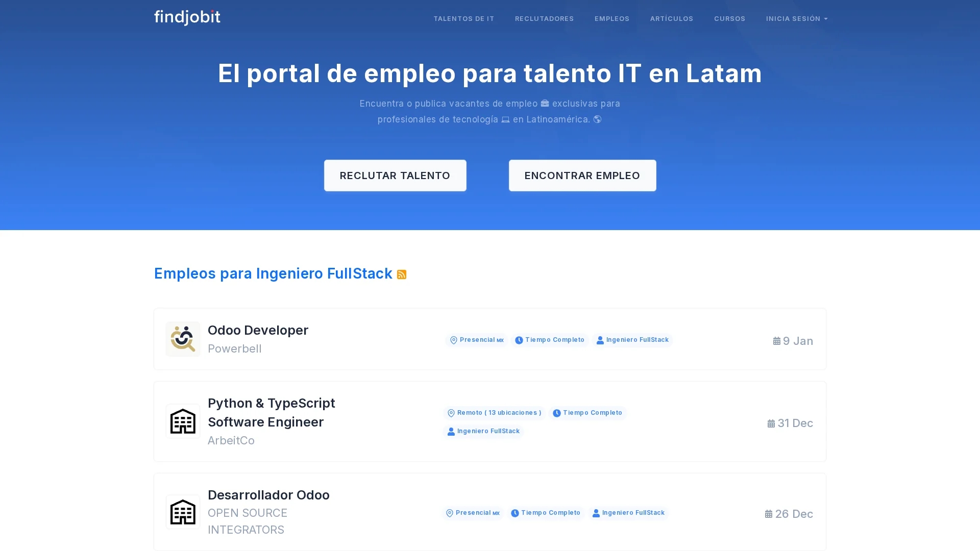
Task: Open Python & TypeScript Software Engineer job
Action: point(272,412)
